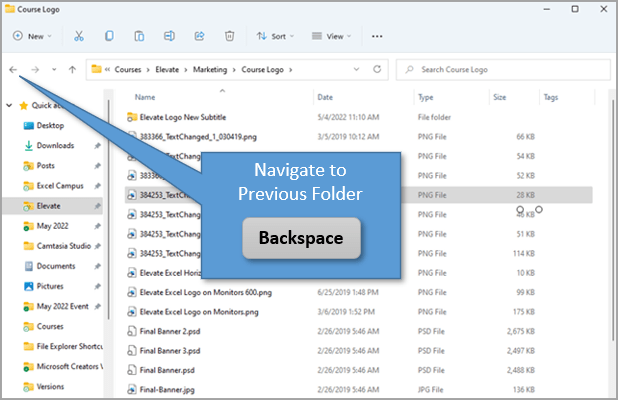
Task: Refresh the Course Logo folder
Action: tap(377, 70)
